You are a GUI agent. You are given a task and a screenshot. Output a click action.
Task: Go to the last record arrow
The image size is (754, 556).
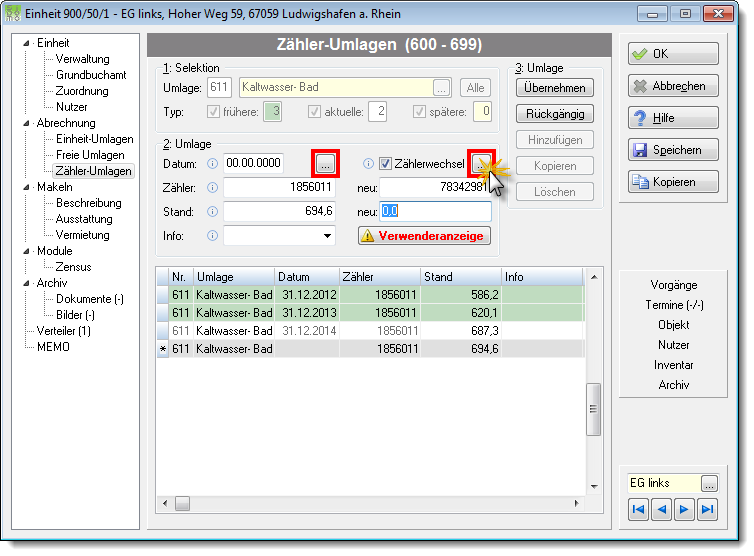[x=707, y=509]
